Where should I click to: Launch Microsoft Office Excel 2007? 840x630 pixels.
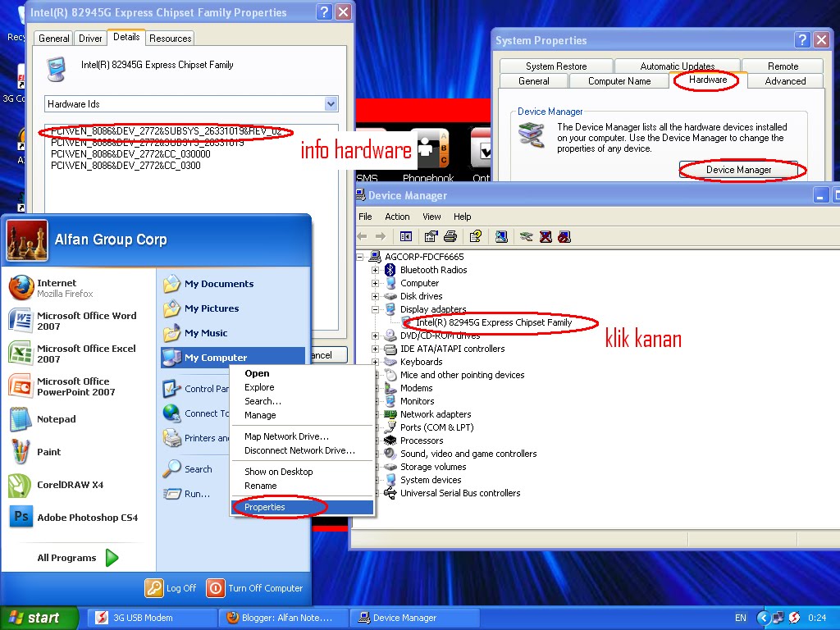pyautogui.click(x=80, y=353)
